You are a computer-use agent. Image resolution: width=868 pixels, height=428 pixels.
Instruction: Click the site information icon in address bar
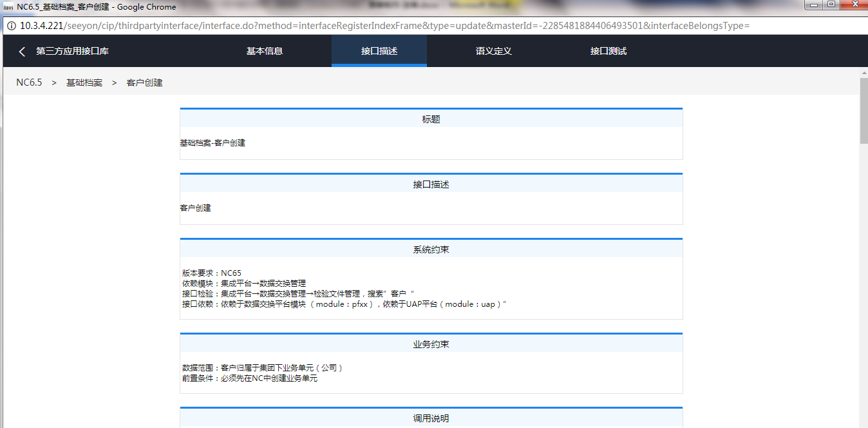11,26
